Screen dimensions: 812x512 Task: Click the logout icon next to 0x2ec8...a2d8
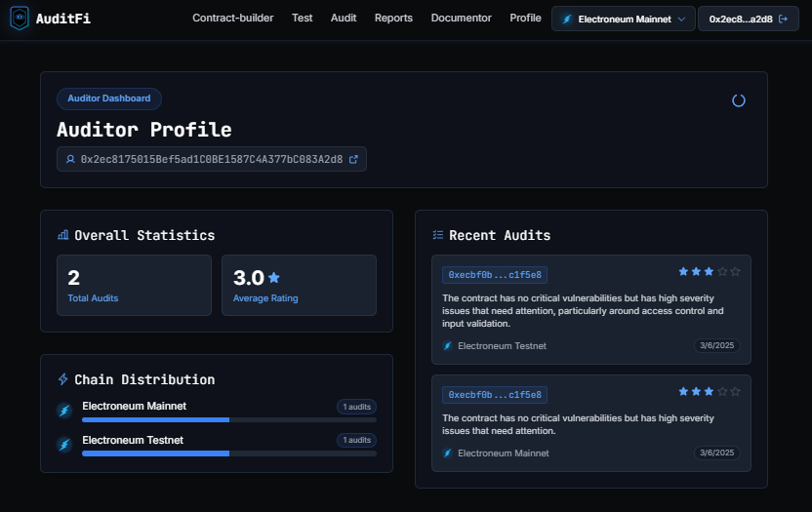click(x=784, y=19)
